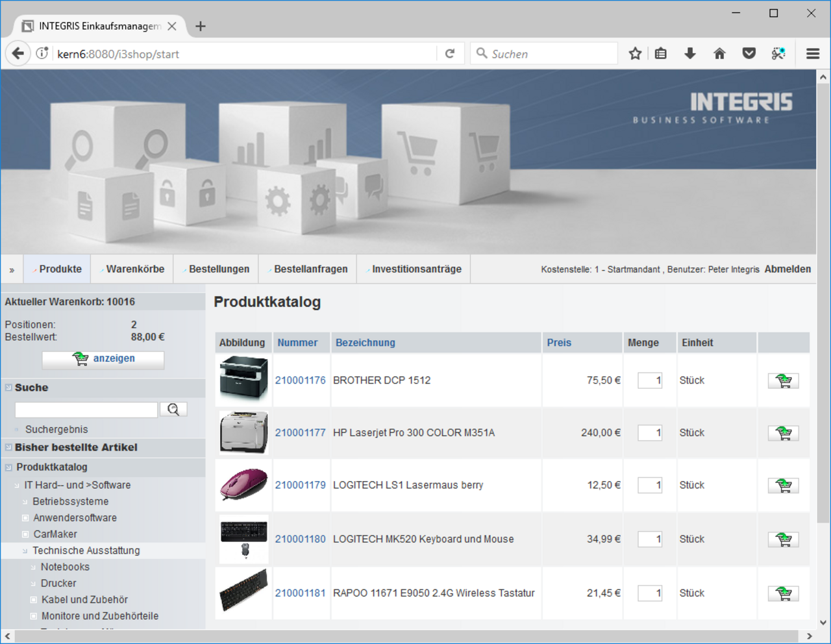Switch to INTEGRIS Einkaufsmanagement browser tab
831x644 pixels.
coord(100,26)
